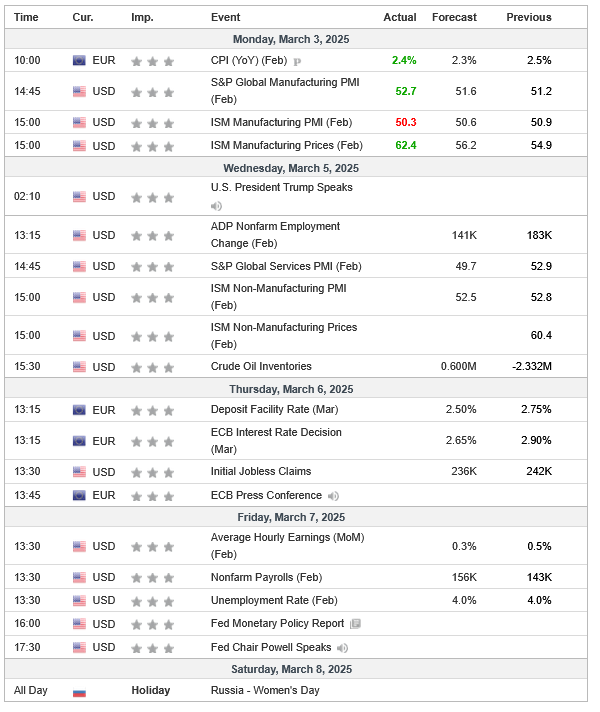Click the Thursday, March 6, 2025 date header
This screenshot has width=600, height=712.
pyautogui.click(x=291, y=390)
